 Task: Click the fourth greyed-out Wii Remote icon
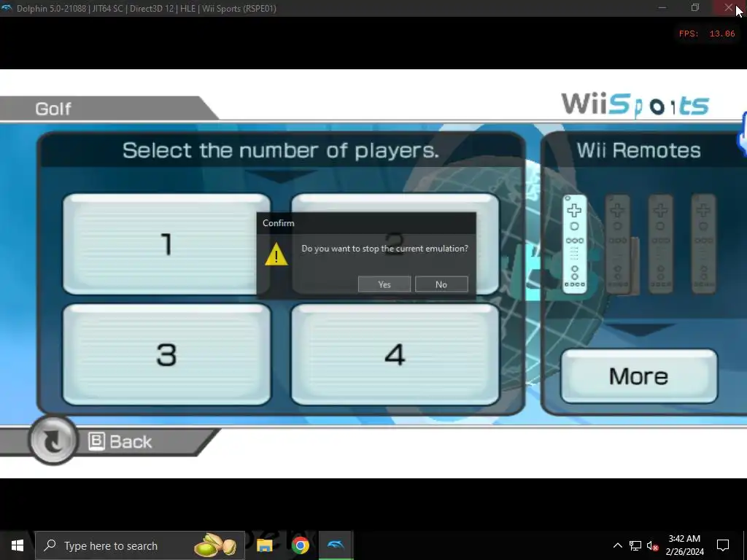[x=703, y=244]
